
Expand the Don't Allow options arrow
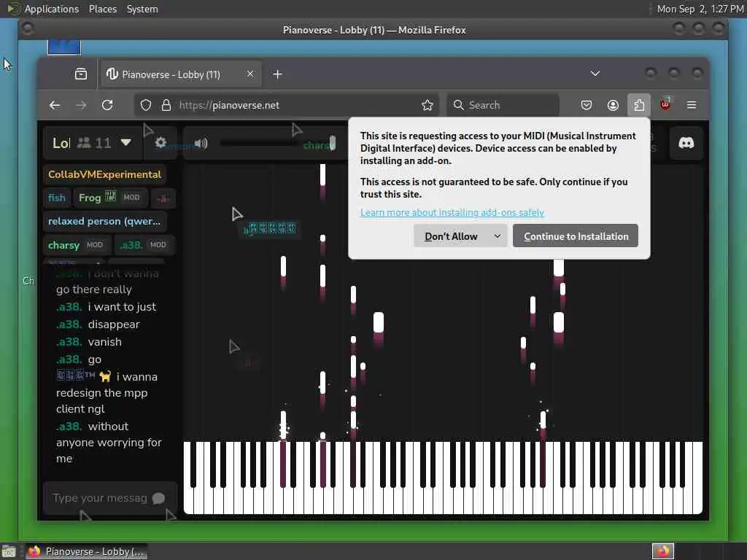(498, 236)
